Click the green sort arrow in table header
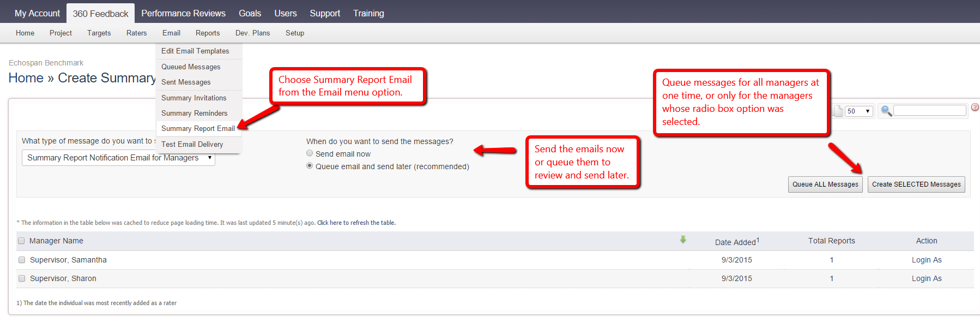Image resolution: width=980 pixels, height=322 pixels. point(683,240)
